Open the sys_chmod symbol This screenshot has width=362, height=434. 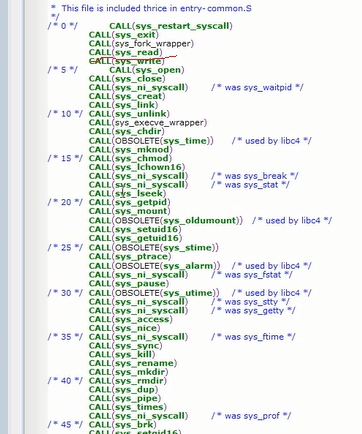[142, 158]
